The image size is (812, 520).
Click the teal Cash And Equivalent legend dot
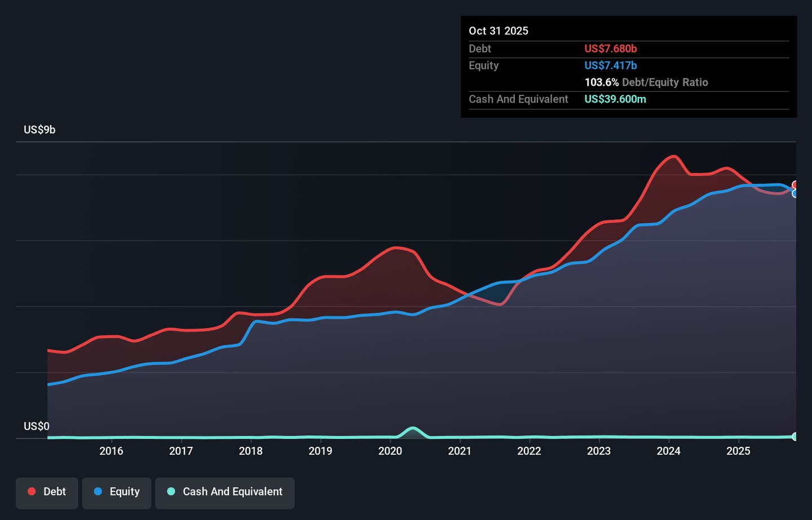pos(171,491)
